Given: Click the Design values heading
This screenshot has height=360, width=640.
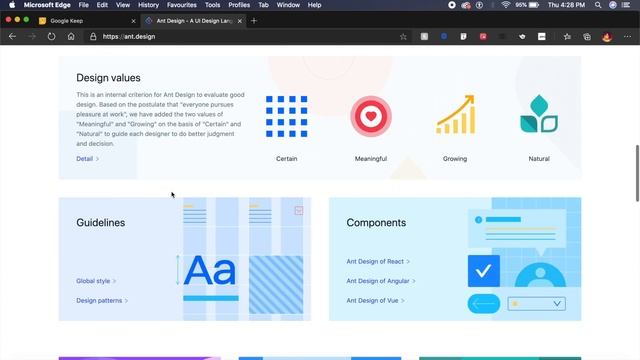Looking at the screenshot, I should [108, 78].
